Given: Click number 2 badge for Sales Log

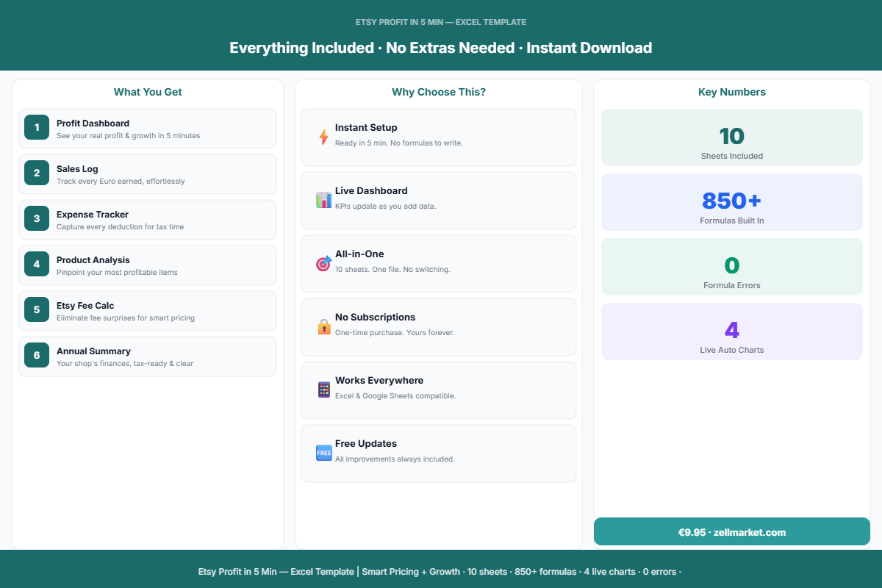Looking at the screenshot, I should (x=37, y=173).
